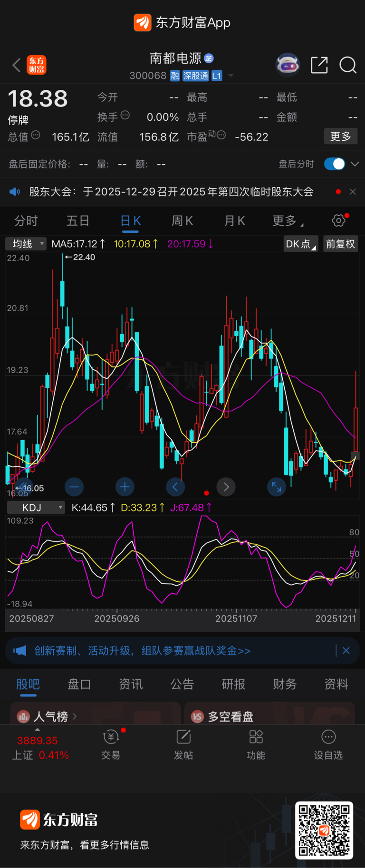This screenshot has height=868, width=365.
Task: Go back using the left arrow
Action: (17, 65)
